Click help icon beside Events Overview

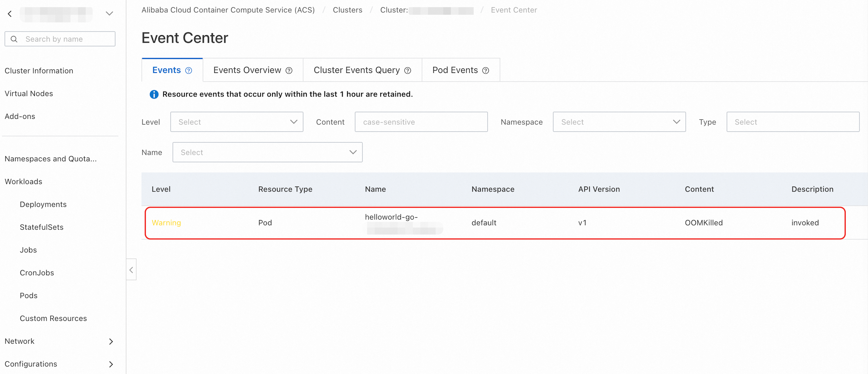tap(289, 71)
